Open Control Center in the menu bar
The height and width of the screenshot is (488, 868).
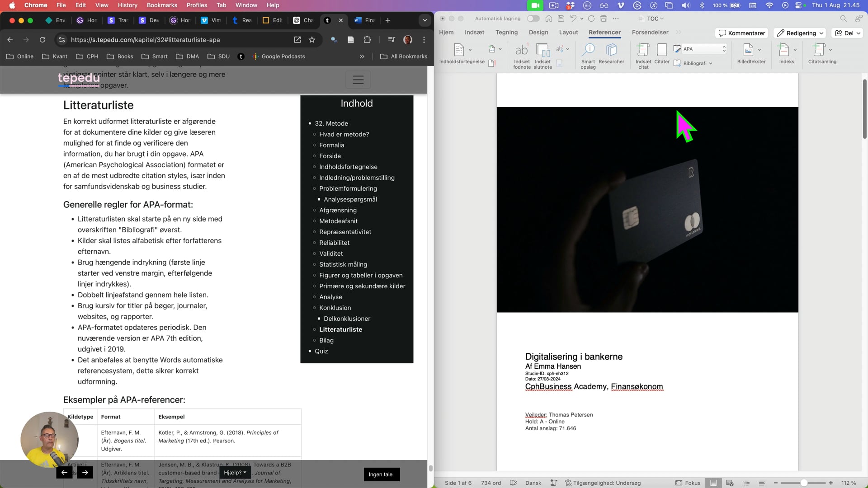(798, 5)
